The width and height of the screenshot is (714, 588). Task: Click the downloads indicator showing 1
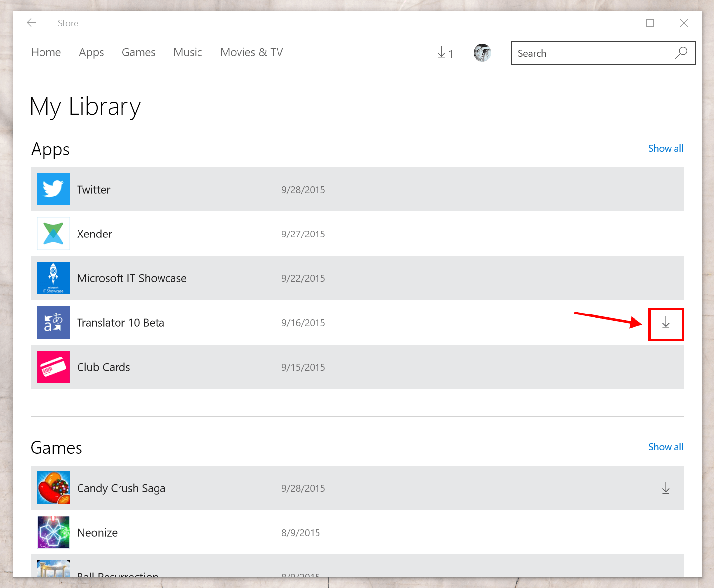[445, 53]
